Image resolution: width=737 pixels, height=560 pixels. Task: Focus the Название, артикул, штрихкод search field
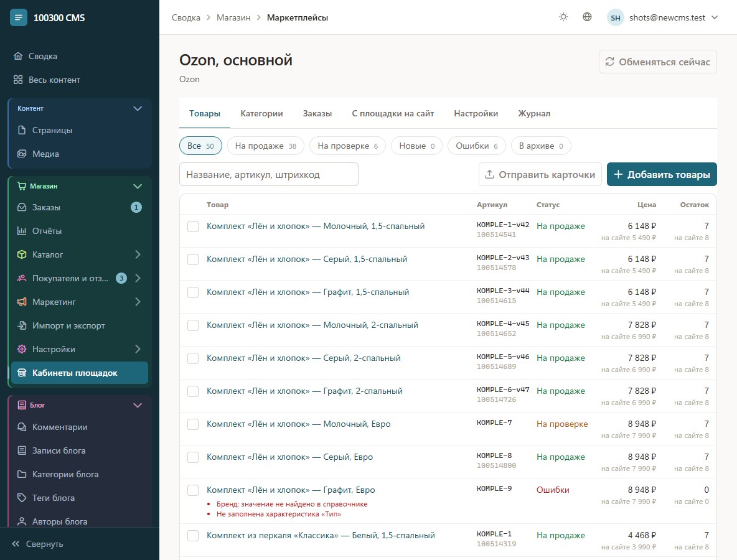coord(269,174)
